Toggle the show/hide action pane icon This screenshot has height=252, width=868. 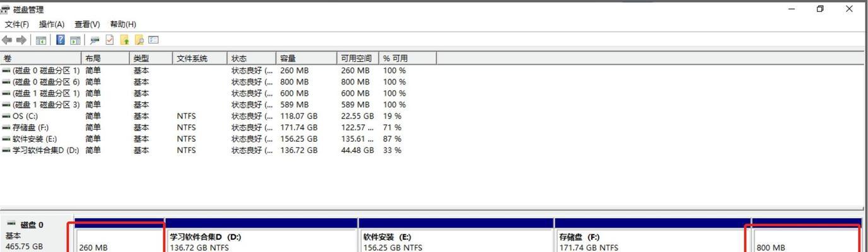(x=75, y=40)
